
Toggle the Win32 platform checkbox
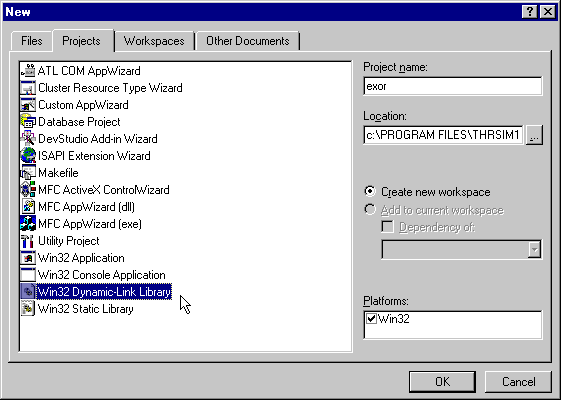point(371,318)
